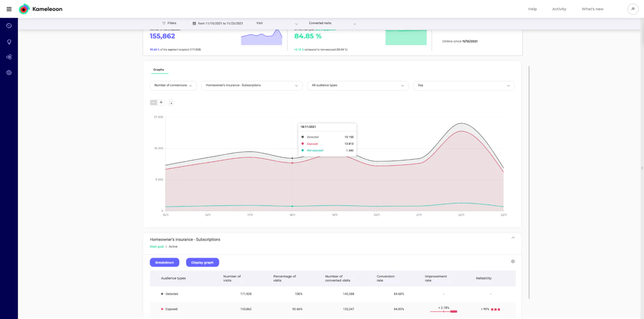The width and height of the screenshot is (644, 319).
Task: Open the lightbulb section in sidebar
Action: pos(9,42)
